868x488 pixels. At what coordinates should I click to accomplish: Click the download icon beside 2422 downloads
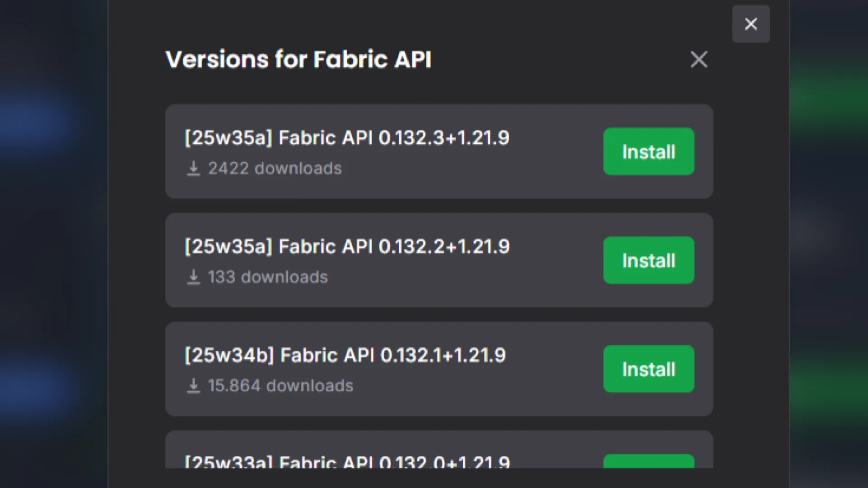(193, 168)
